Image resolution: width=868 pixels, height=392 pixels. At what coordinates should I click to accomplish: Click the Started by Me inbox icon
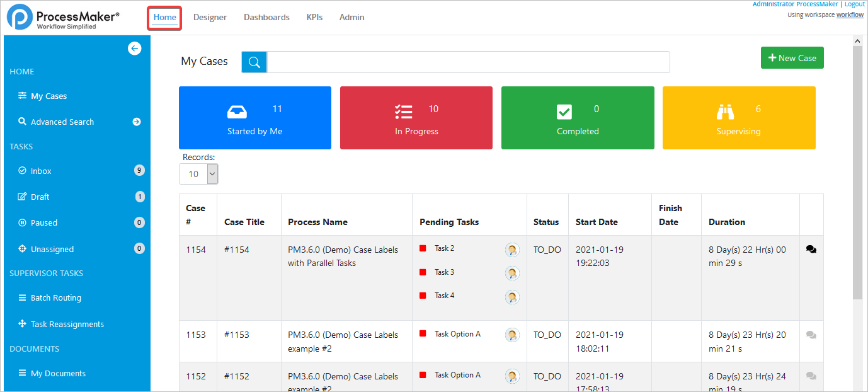point(237,110)
